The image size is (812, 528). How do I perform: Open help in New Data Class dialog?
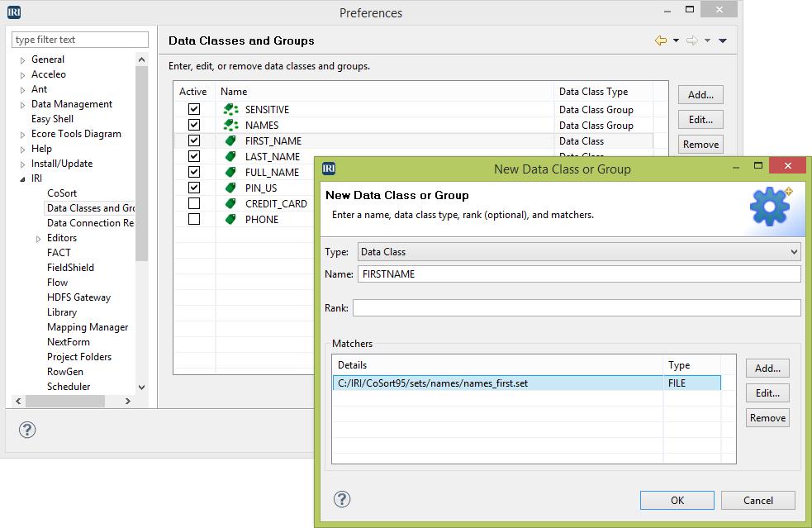(342, 499)
